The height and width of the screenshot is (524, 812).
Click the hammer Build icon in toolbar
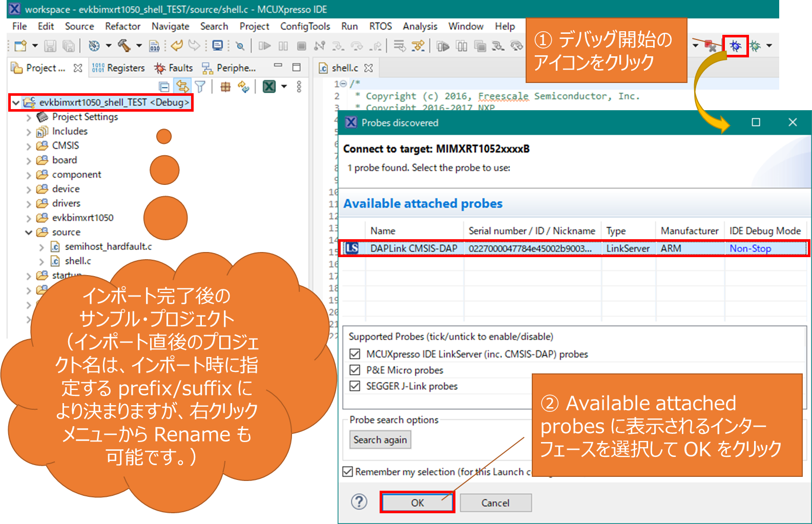[x=123, y=46]
